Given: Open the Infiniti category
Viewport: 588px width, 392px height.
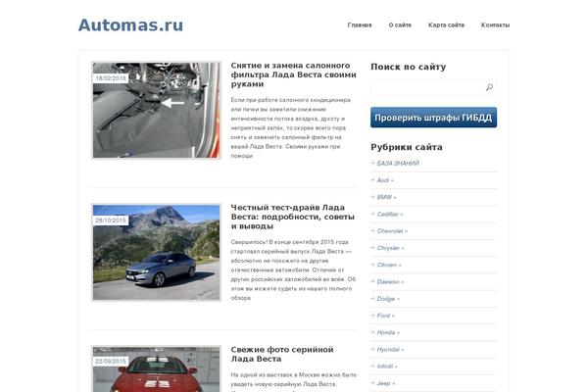Looking at the screenshot, I should click(387, 367).
